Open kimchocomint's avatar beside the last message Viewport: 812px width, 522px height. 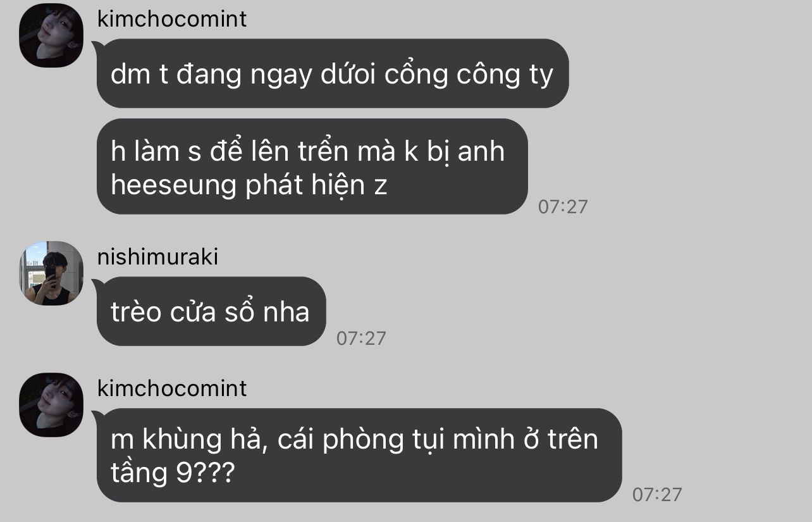click(51, 405)
